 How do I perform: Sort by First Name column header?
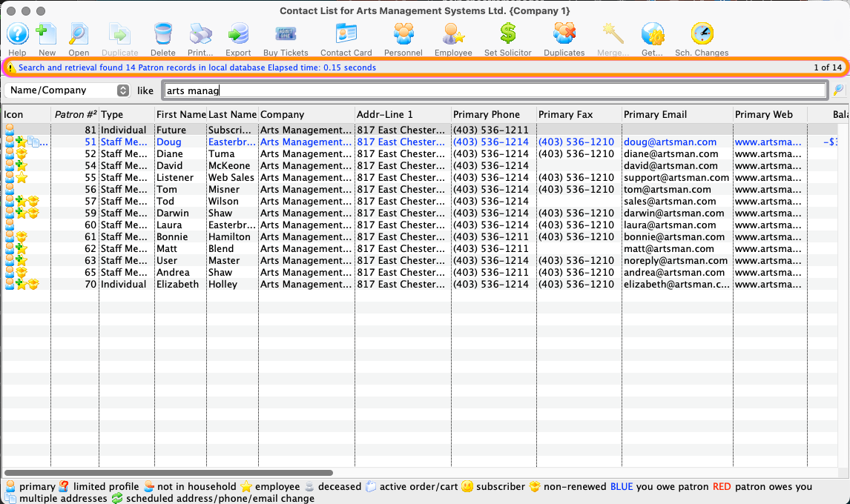pos(180,114)
